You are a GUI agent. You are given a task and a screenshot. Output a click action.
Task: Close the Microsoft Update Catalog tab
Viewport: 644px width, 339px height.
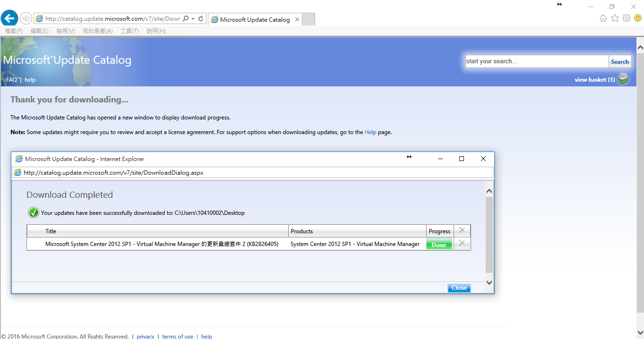click(297, 19)
